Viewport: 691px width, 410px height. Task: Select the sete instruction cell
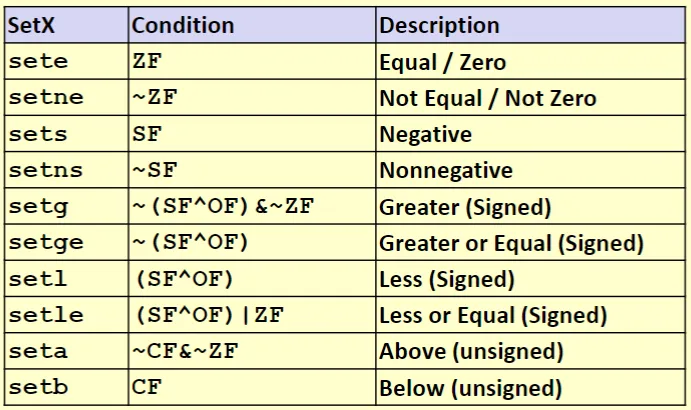(x=39, y=62)
